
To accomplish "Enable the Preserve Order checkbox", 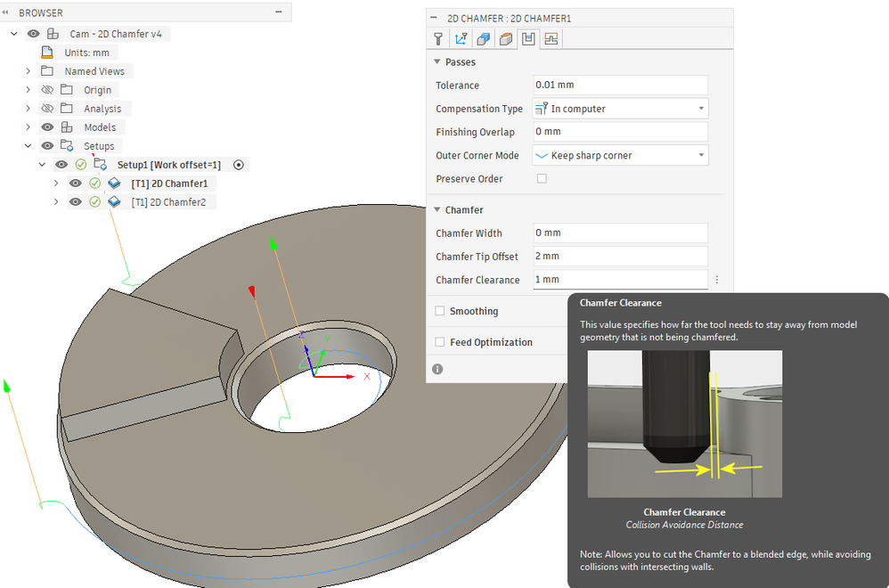I will pyautogui.click(x=542, y=178).
